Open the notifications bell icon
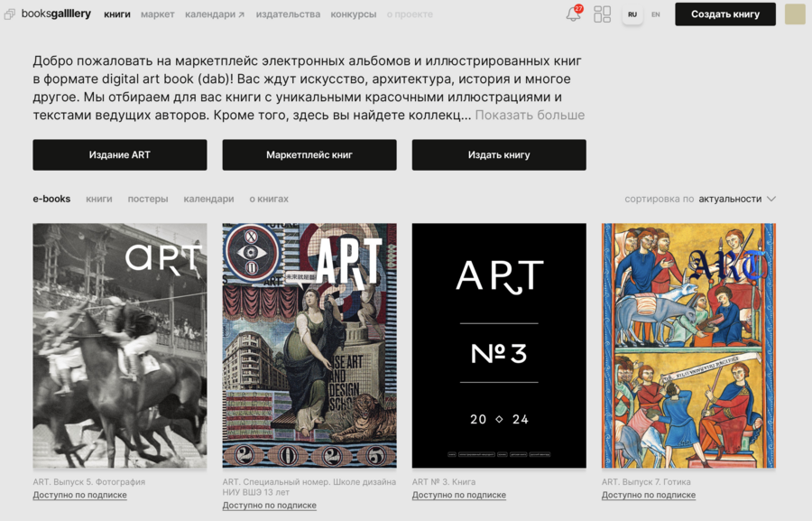The width and height of the screenshot is (812, 521). pyautogui.click(x=573, y=14)
